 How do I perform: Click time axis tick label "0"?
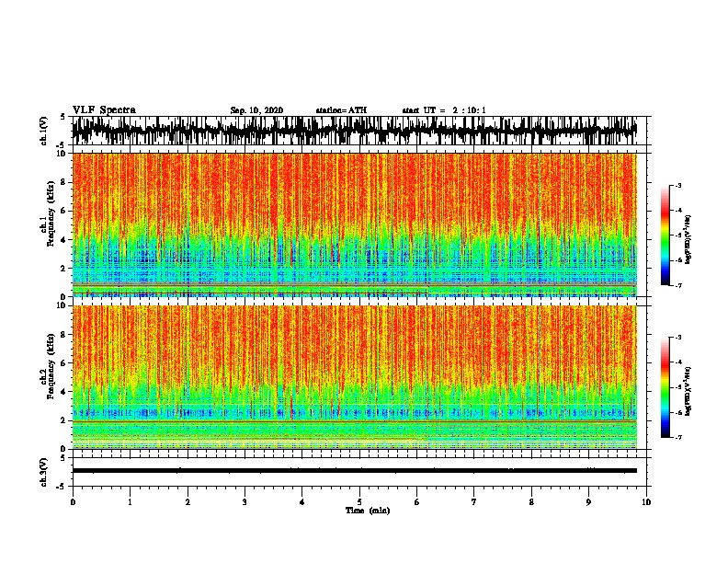point(73,502)
